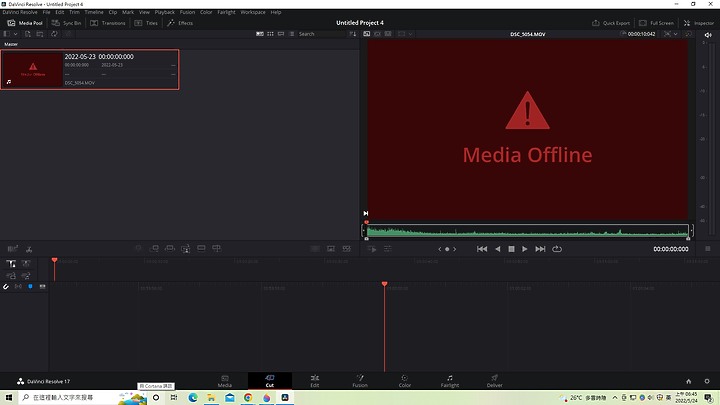Screen dimensions: 720x405
Task: Switch media pool to thumbnail view
Action: [x=270, y=34]
